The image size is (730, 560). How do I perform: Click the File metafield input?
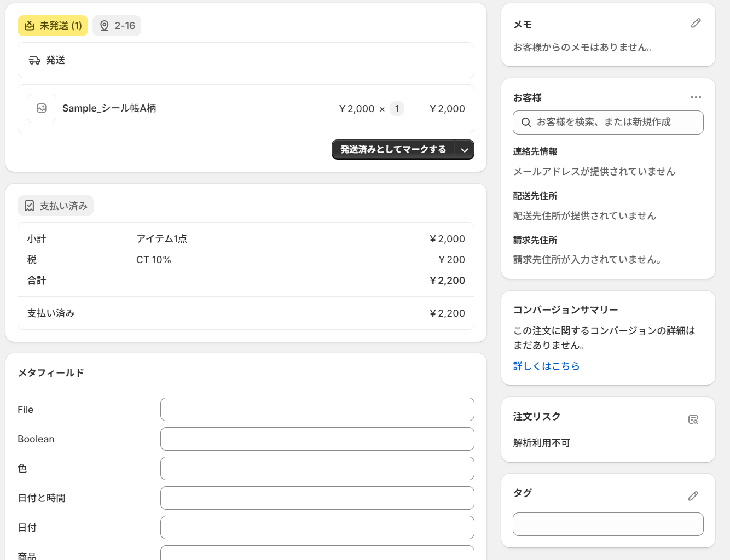317,410
